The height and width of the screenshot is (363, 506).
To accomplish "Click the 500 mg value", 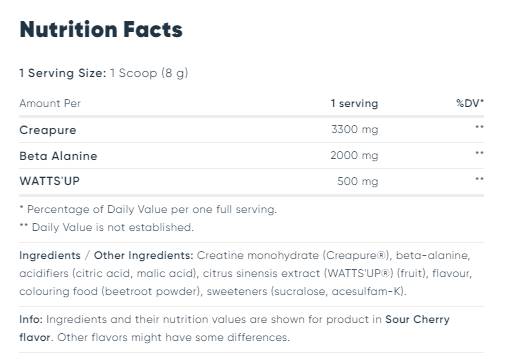I will pos(358,181).
